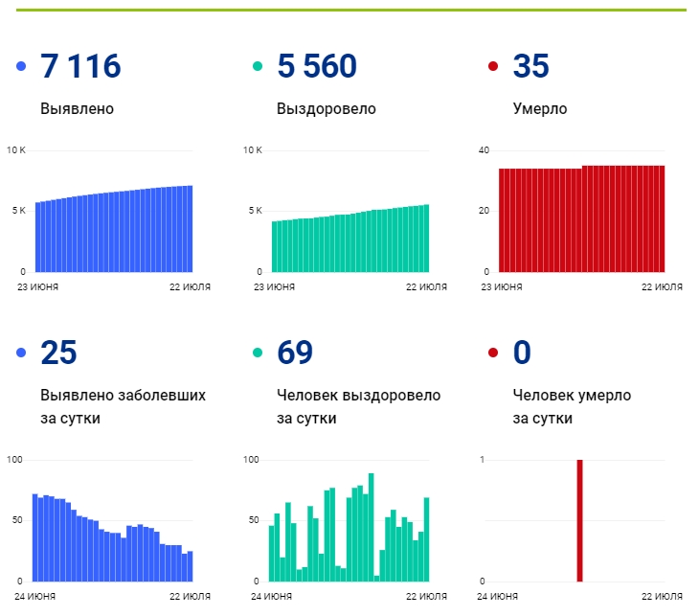This screenshot has height=616, width=699.
Task: Select the recovered total number 5 560
Action: click(316, 67)
